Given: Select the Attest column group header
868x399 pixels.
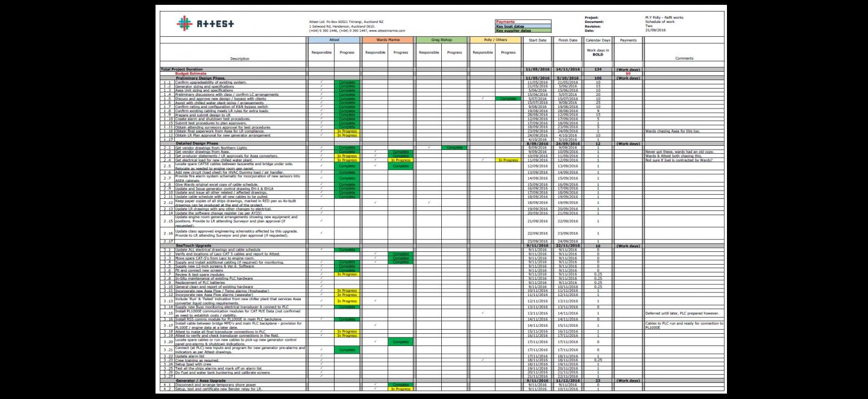Looking at the screenshot, I should 334,40.
